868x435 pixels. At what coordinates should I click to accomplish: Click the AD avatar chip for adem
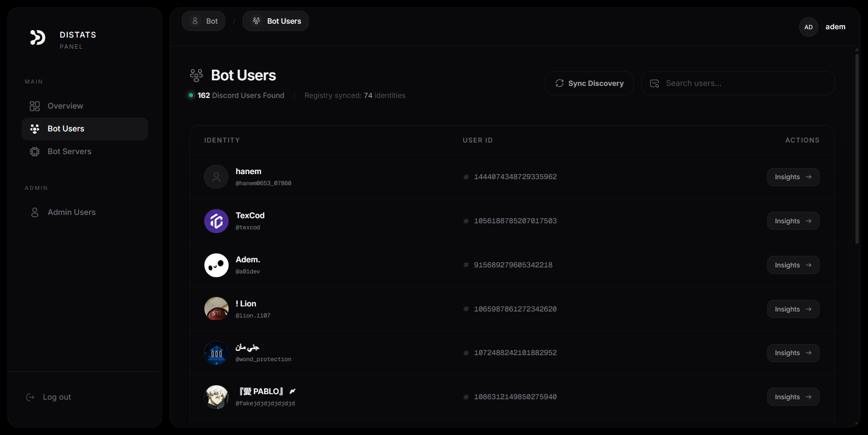pyautogui.click(x=809, y=27)
